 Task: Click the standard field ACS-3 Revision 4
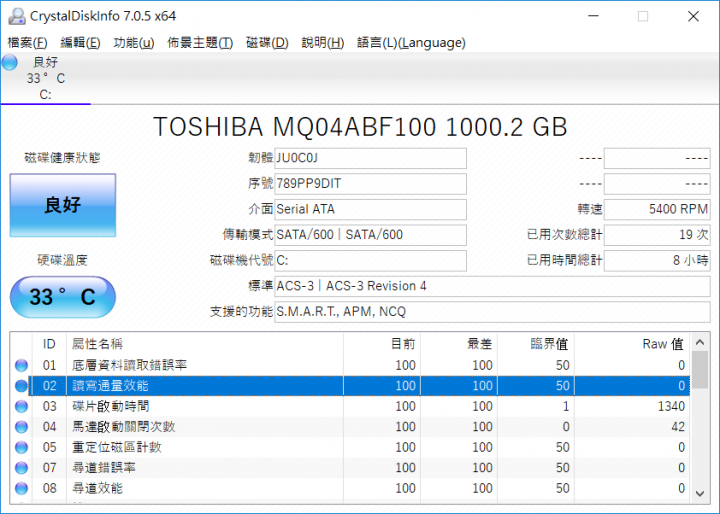tap(492, 286)
